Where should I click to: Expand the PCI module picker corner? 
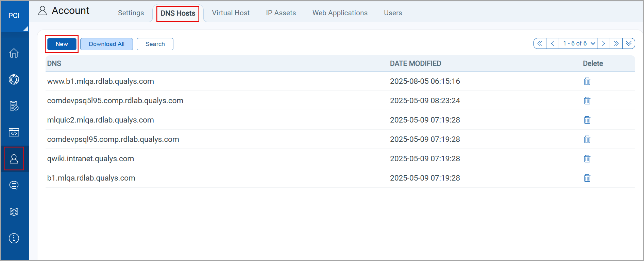[26, 29]
